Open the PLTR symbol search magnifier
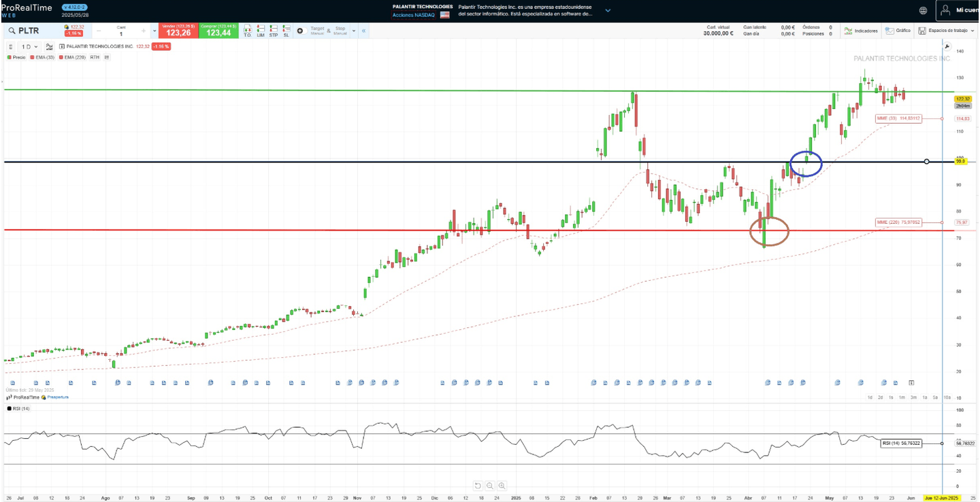This screenshot has height=502, width=980. click(12, 31)
